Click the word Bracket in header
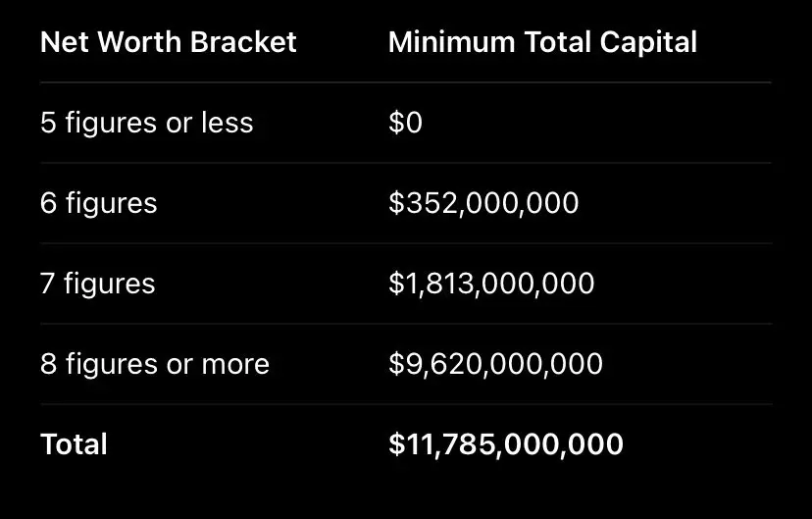 (x=243, y=42)
